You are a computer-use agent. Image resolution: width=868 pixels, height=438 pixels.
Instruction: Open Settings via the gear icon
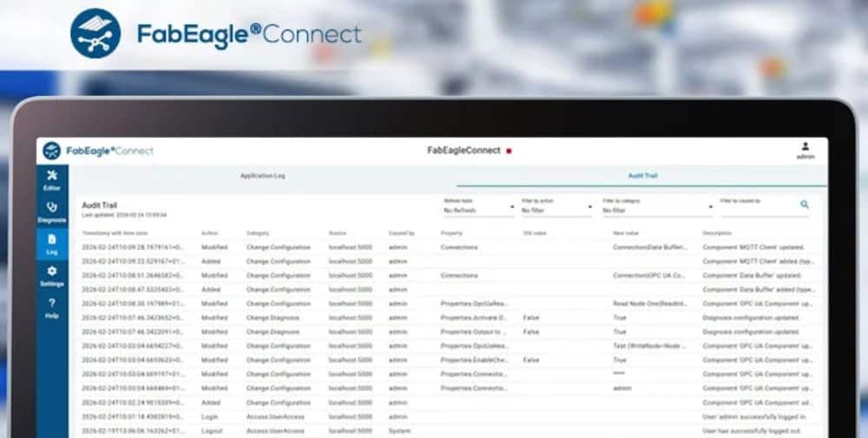click(52, 276)
